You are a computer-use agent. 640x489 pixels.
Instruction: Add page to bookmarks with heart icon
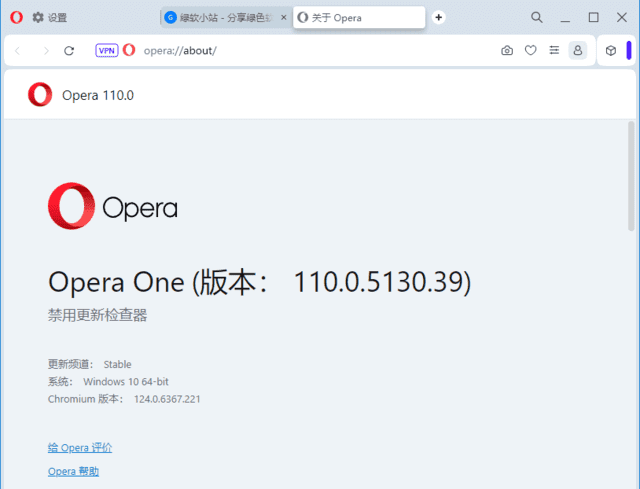530,50
